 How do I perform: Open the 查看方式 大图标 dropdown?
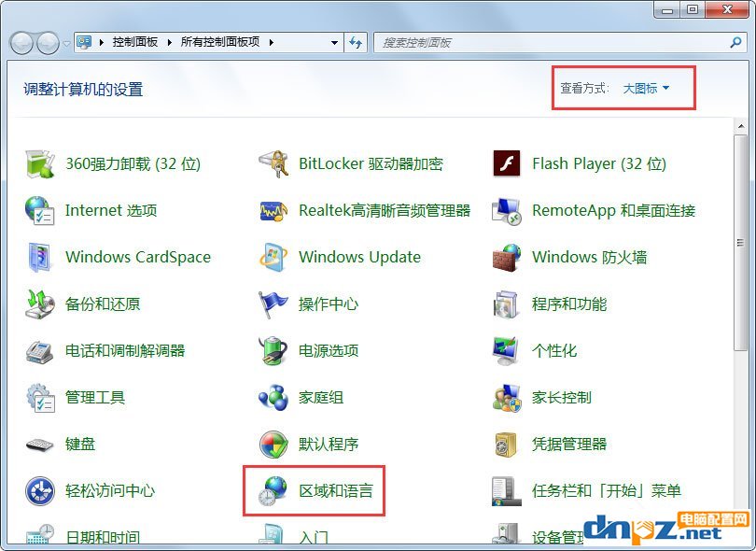click(646, 89)
